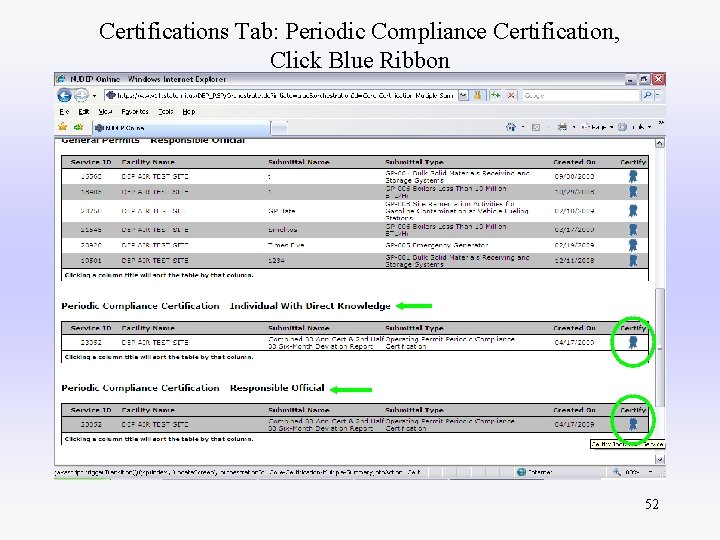Click the Home icon in command bar
This screenshot has height=540, width=720.
tap(511, 127)
